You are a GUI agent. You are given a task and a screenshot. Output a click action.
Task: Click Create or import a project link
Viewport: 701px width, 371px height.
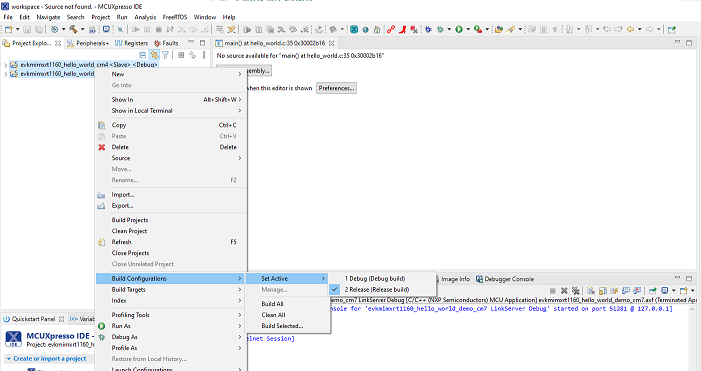pyautogui.click(x=50, y=358)
